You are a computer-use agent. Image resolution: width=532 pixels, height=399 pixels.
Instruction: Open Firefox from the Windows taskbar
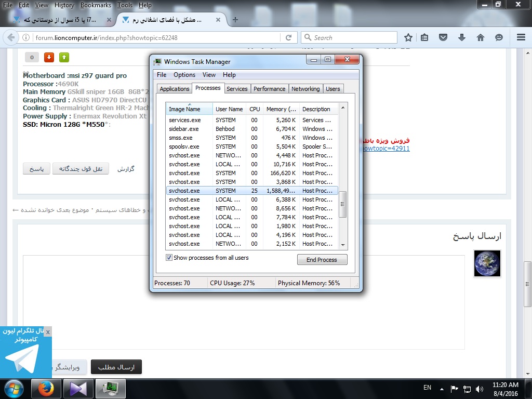tap(46, 388)
